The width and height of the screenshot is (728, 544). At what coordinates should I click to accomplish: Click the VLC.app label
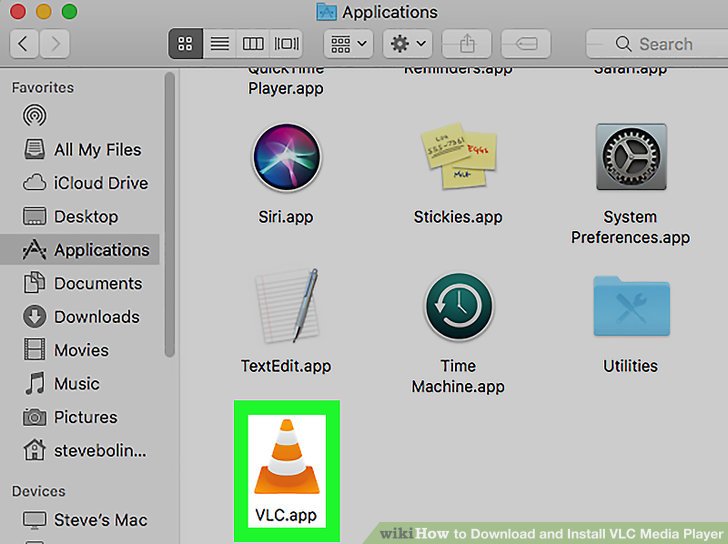pos(286,515)
